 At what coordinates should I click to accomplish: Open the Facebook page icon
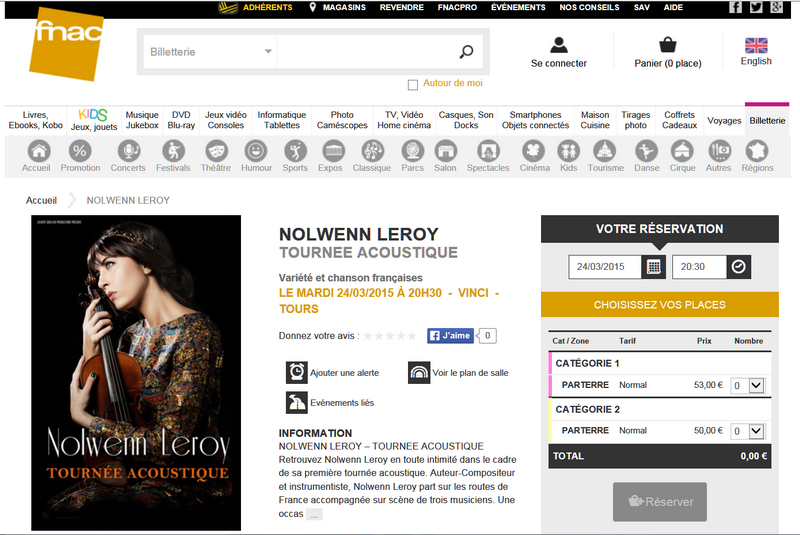735,7
